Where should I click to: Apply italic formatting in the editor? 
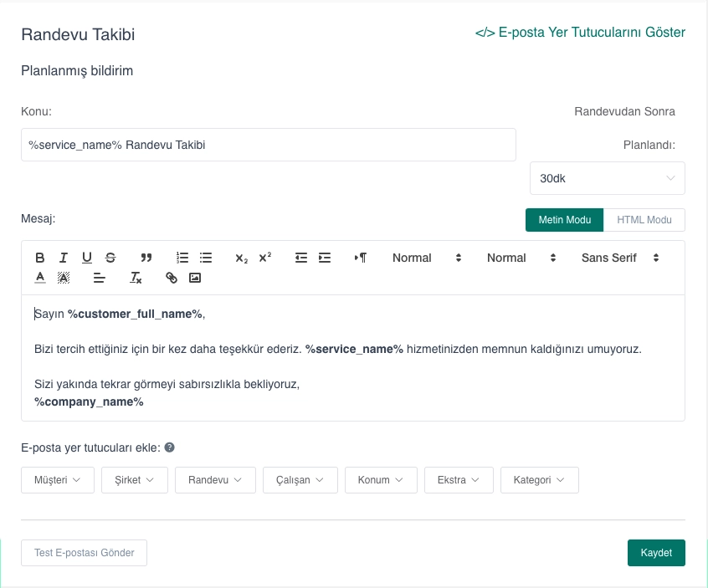63,258
